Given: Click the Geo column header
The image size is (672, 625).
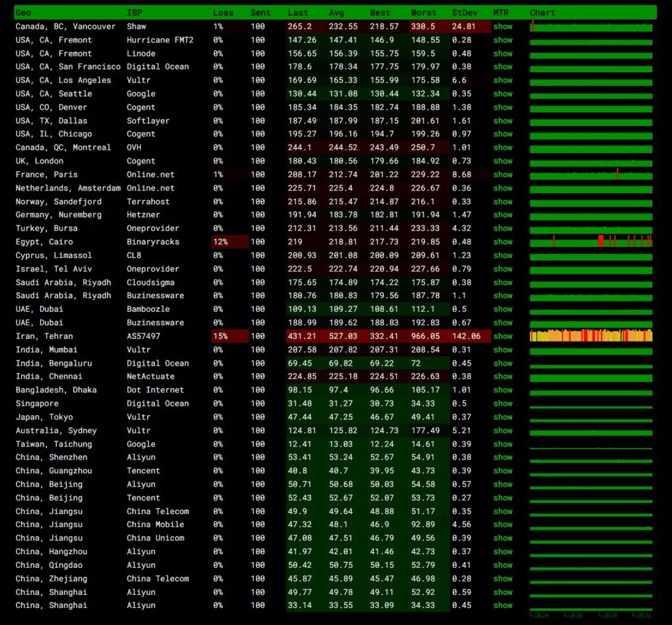Looking at the screenshot, I should 23,13.
